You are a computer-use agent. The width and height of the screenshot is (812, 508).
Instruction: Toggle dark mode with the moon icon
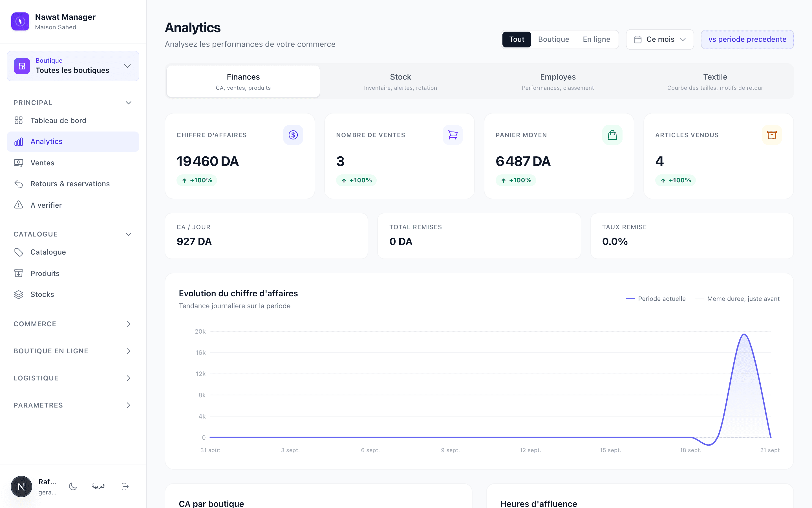pos(73,487)
